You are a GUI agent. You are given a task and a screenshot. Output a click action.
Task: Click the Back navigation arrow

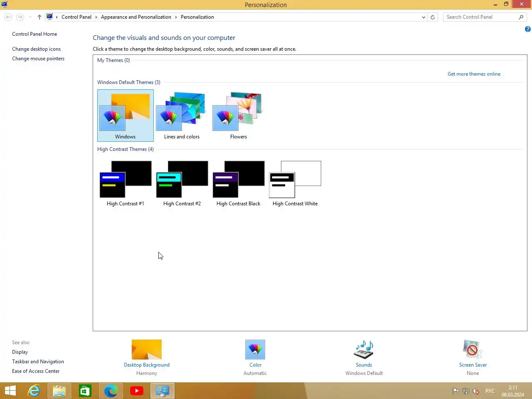[8, 17]
